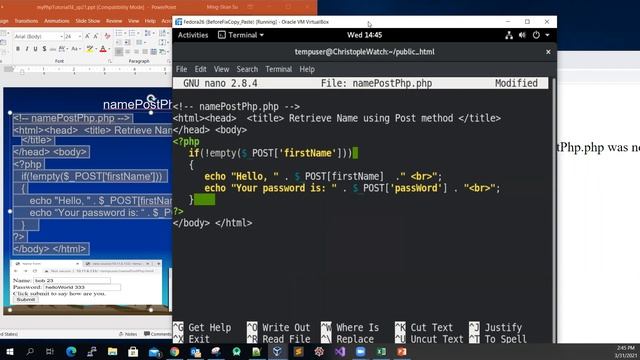
Task: Click the 'Where Is' nano shortcut text
Action: (358, 327)
